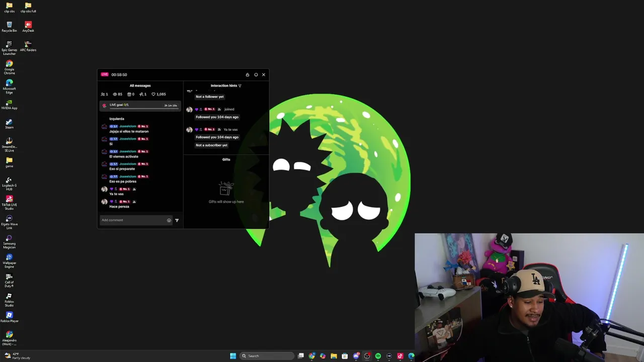644x362 pixels.
Task: Click 'Not a follower yet' hint tag
Action: (210, 97)
